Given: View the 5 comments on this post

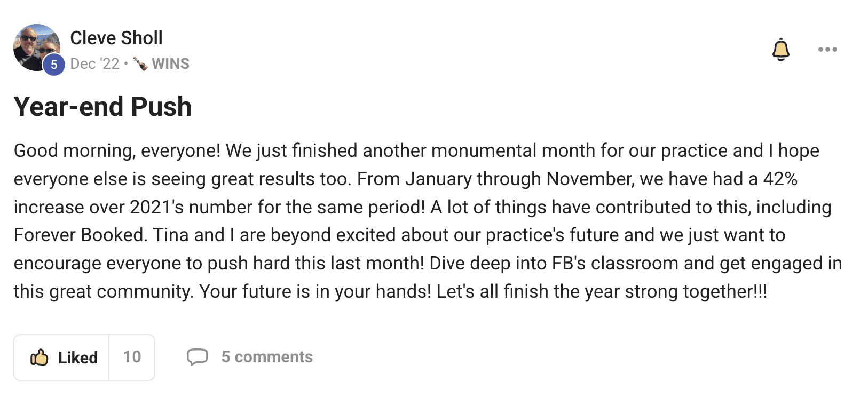Looking at the screenshot, I should point(267,357).
